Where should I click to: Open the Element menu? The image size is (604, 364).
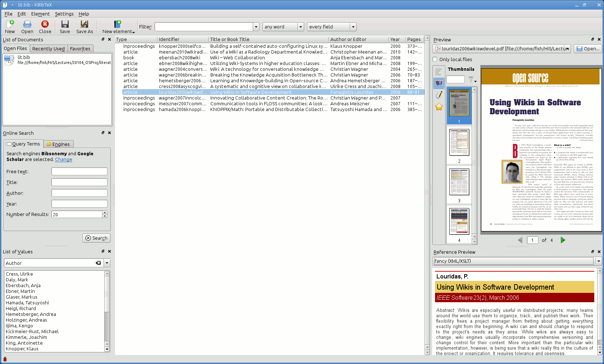tap(40, 14)
